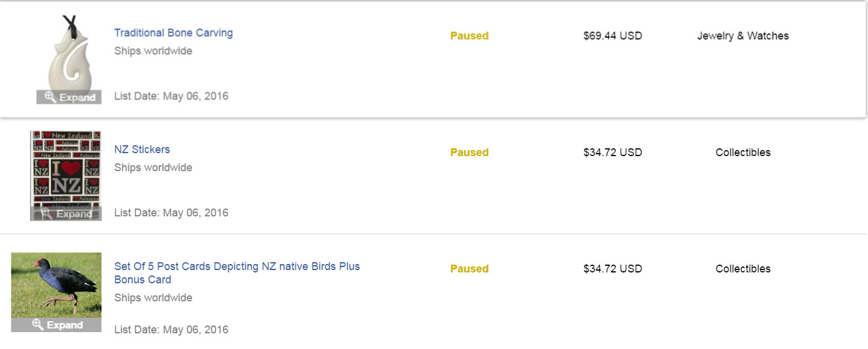Click the pukeko bird photo thumbnail
Viewport: 868px width, 349px height.
pyautogui.click(x=56, y=285)
